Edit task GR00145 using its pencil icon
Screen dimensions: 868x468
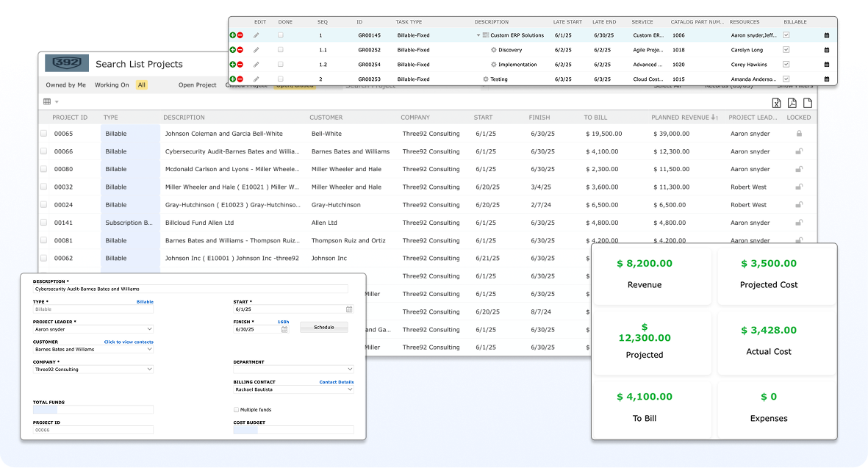pyautogui.click(x=257, y=35)
